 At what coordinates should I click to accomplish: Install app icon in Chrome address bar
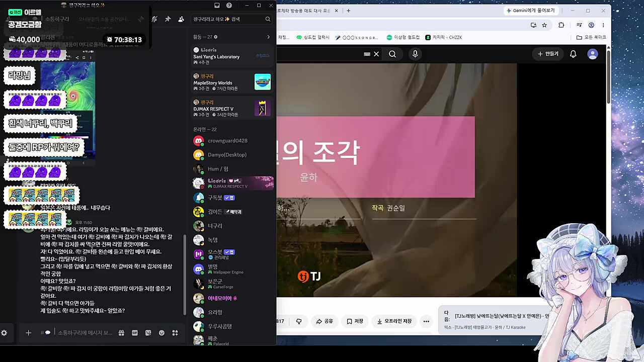click(533, 25)
